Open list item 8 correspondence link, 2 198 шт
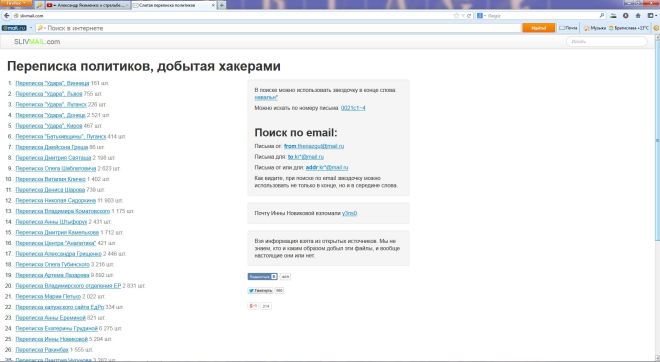The height and width of the screenshot is (362, 660). click(x=53, y=158)
